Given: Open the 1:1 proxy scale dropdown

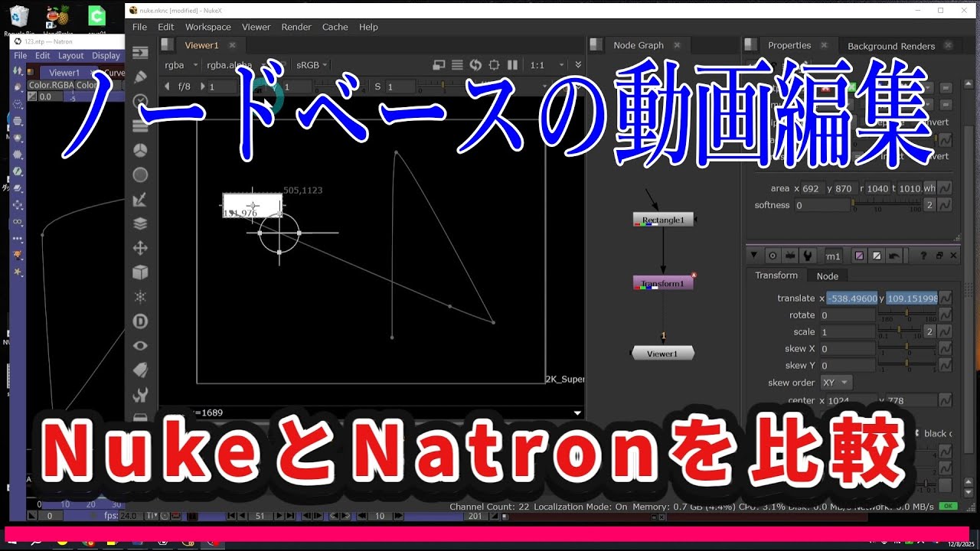Looking at the screenshot, I should pyautogui.click(x=547, y=65).
